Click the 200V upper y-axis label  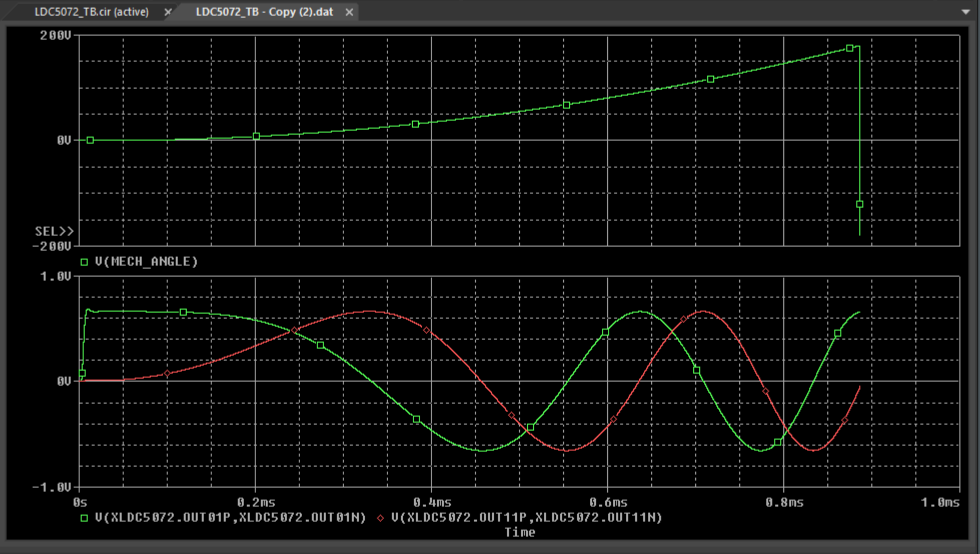point(55,36)
